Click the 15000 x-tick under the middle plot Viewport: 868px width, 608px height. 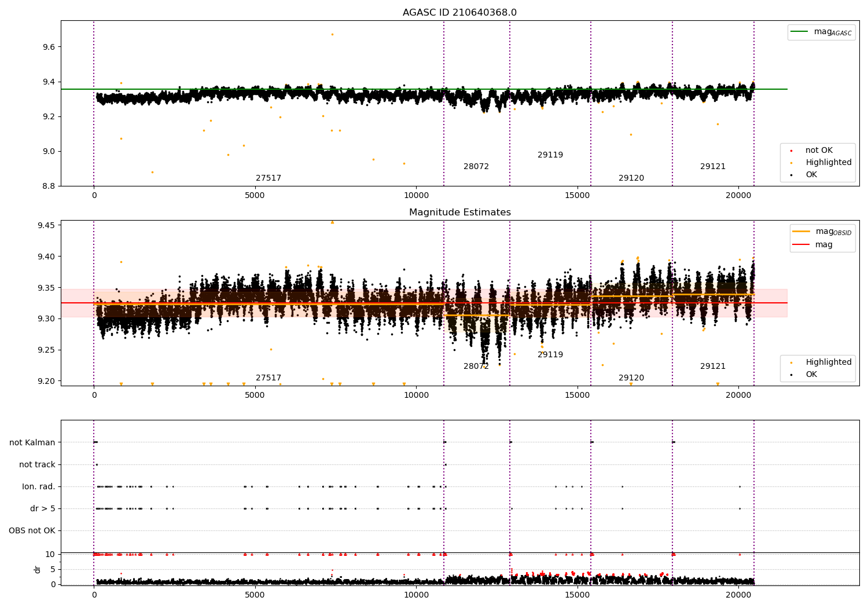578,395
